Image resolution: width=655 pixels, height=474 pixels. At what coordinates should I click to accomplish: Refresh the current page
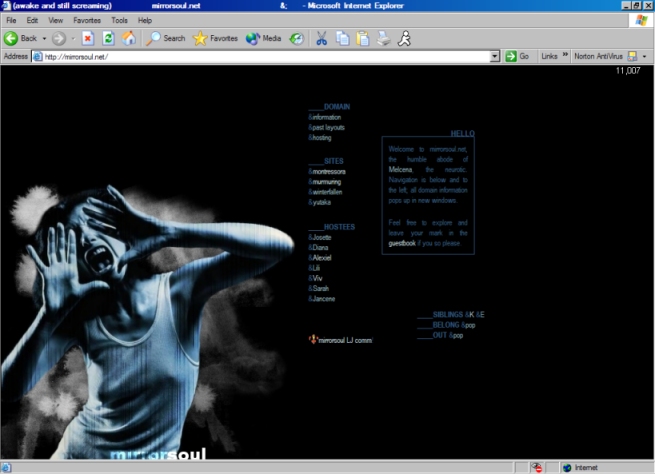[108, 38]
